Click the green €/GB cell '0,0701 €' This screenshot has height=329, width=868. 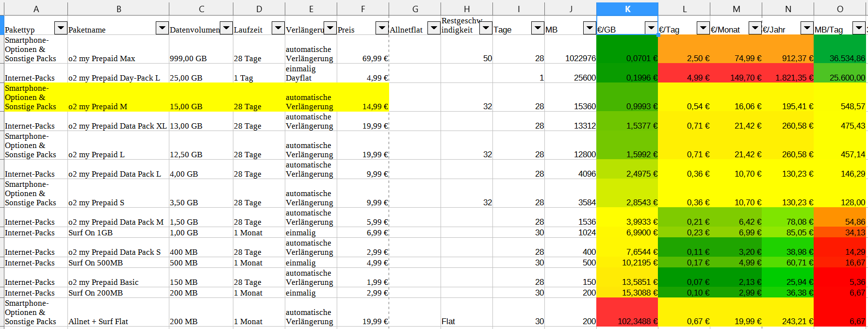click(x=627, y=49)
